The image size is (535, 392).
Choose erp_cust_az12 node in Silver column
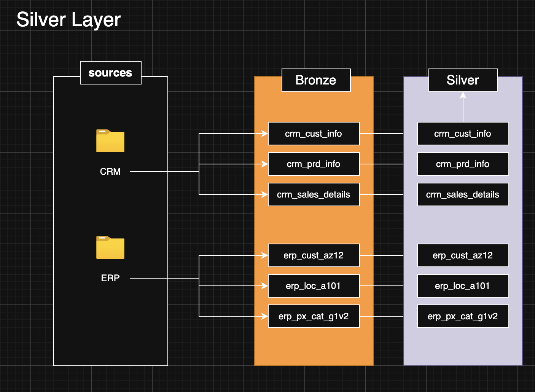tap(463, 255)
